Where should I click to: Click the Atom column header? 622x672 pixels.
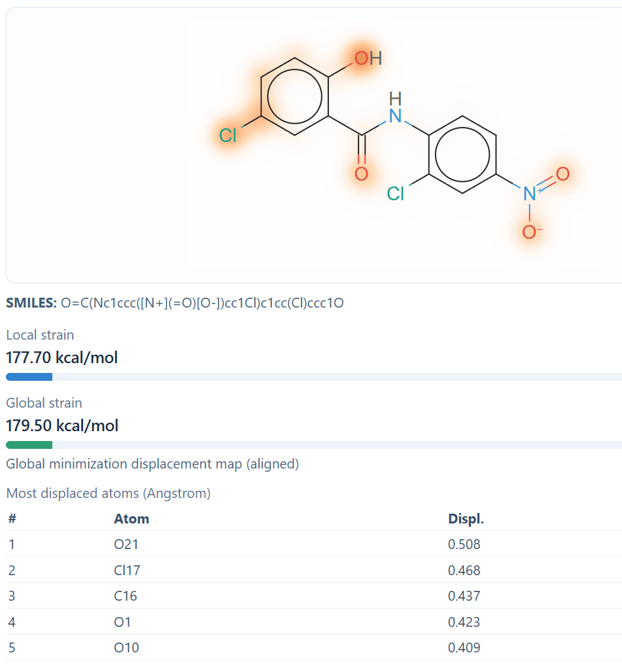(x=131, y=519)
